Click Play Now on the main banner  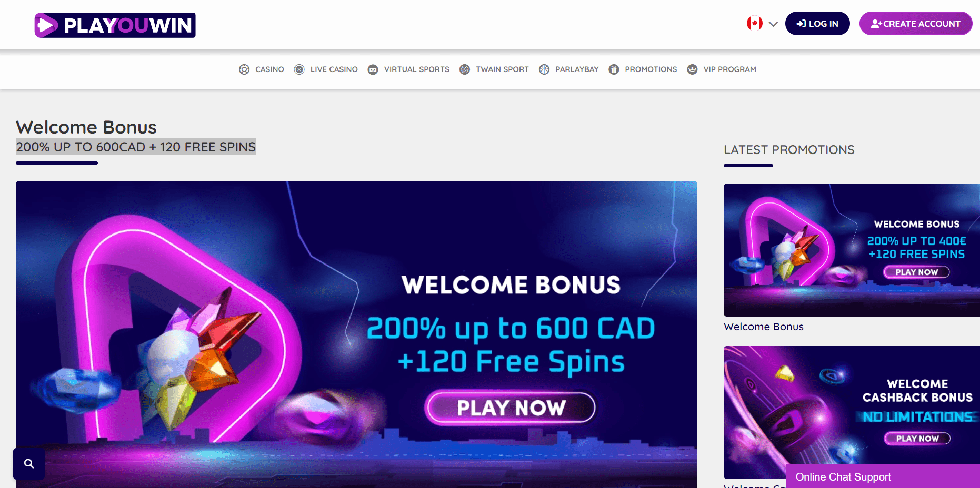click(x=511, y=408)
